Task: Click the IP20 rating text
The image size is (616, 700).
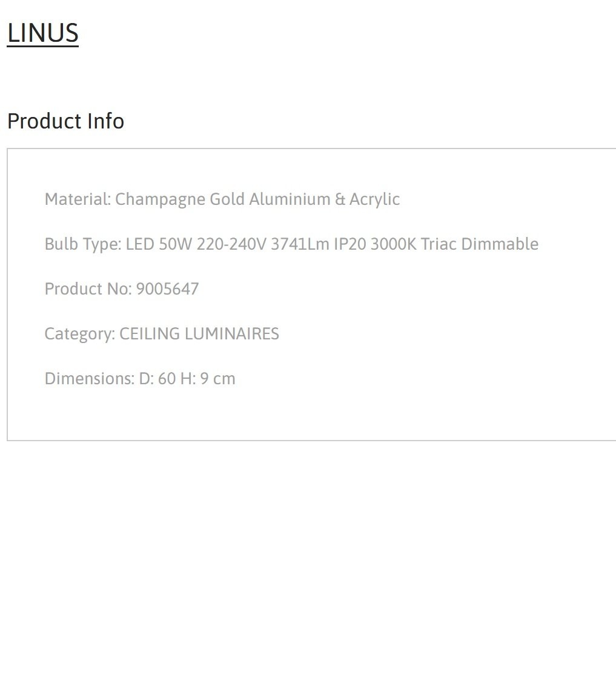Action: 350,244
